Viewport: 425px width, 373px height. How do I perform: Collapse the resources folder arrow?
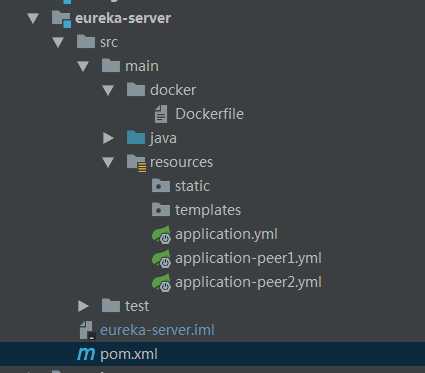(108, 162)
